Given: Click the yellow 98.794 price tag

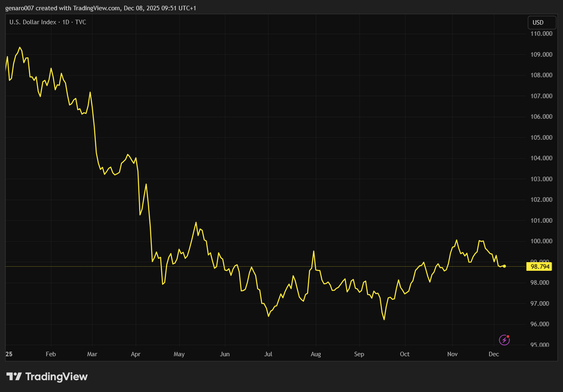Looking at the screenshot, I should (x=540, y=266).
